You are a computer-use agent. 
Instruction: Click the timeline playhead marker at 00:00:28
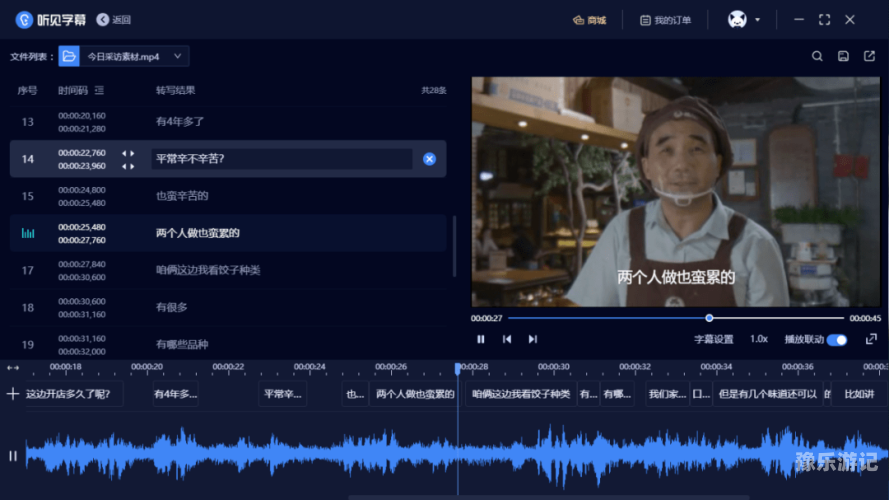[x=458, y=369]
